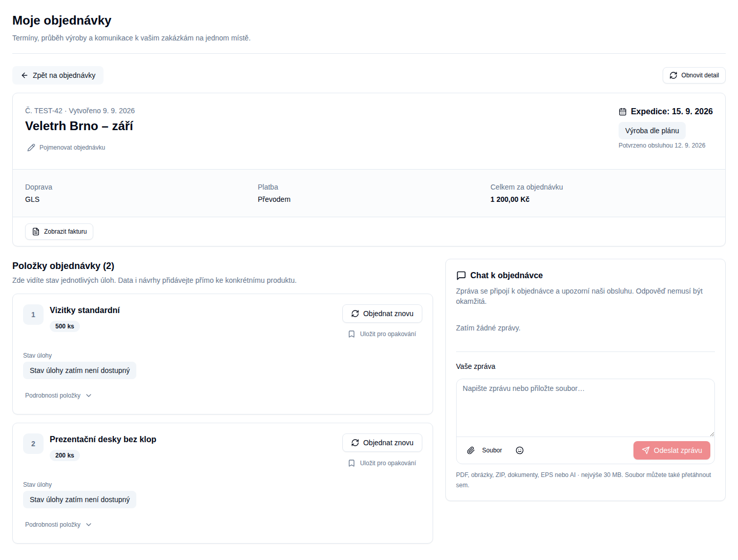Click the refresh icon in Obnovit detail
The height and width of the screenshot is (560, 738).
pos(673,75)
